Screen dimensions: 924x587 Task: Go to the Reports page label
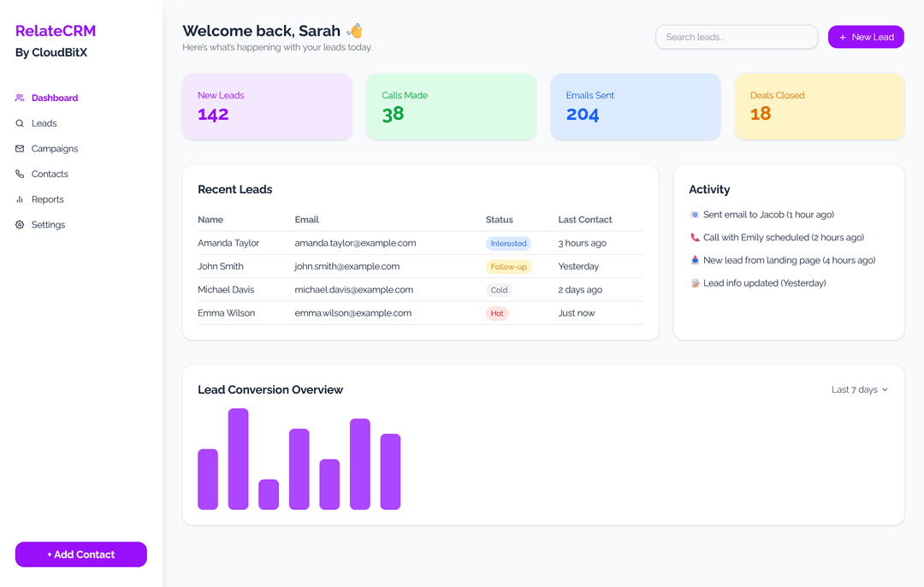pos(48,199)
